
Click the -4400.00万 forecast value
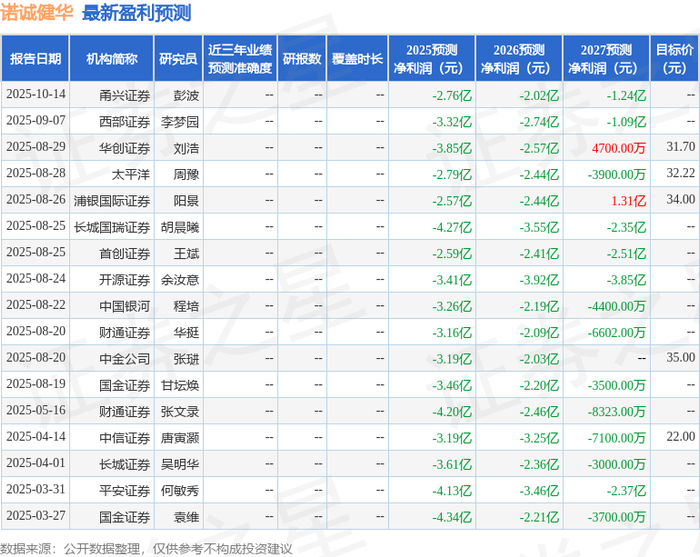coord(617,306)
